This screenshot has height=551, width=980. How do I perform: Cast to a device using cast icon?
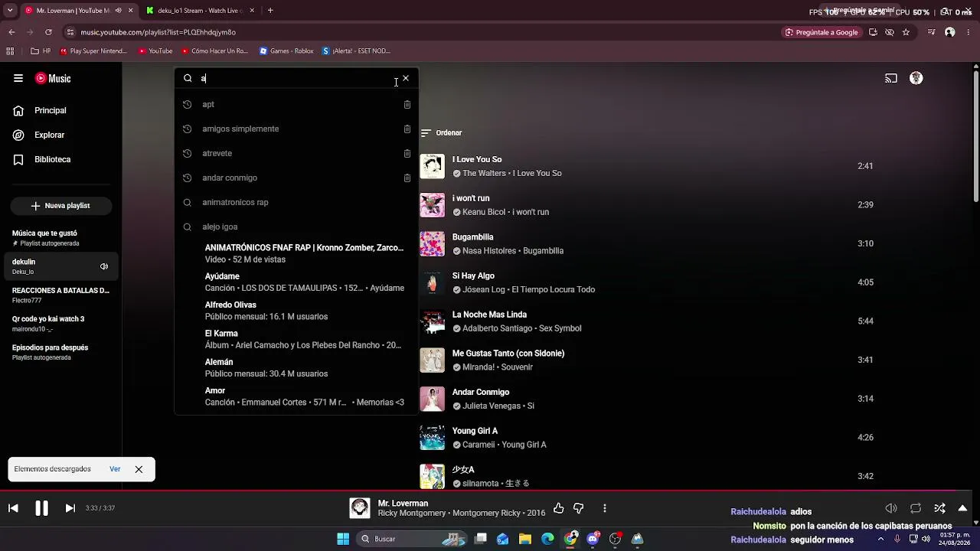891,78
